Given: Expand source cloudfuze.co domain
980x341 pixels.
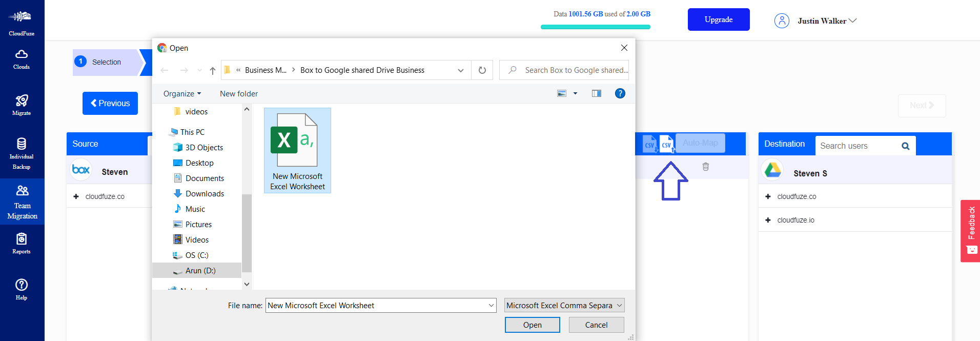Looking at the screenshot, I should point(76,196).
